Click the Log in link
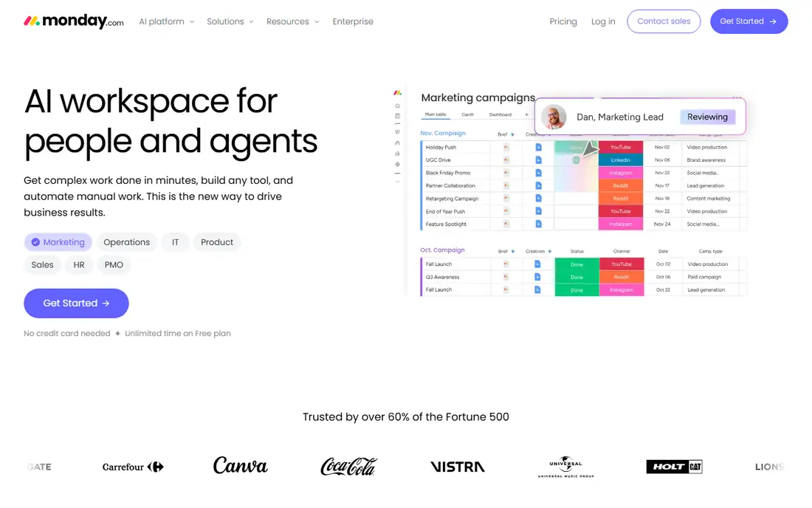The image size is (812, 508). click(x=603, y=21)
